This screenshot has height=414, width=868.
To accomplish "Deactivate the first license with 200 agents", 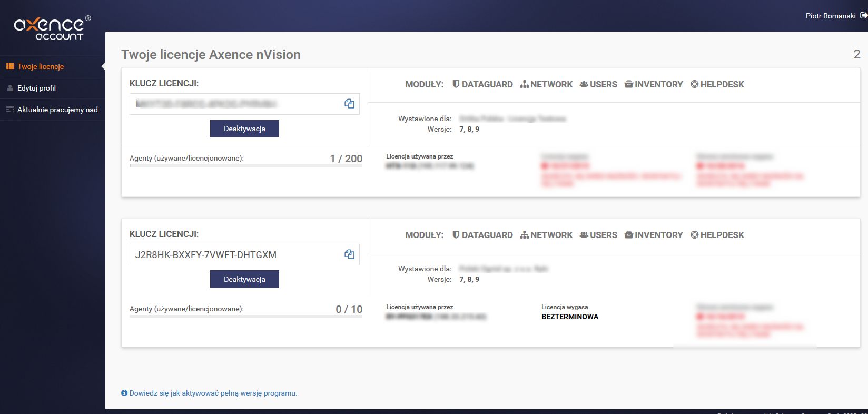I will (x=244, y=129).
